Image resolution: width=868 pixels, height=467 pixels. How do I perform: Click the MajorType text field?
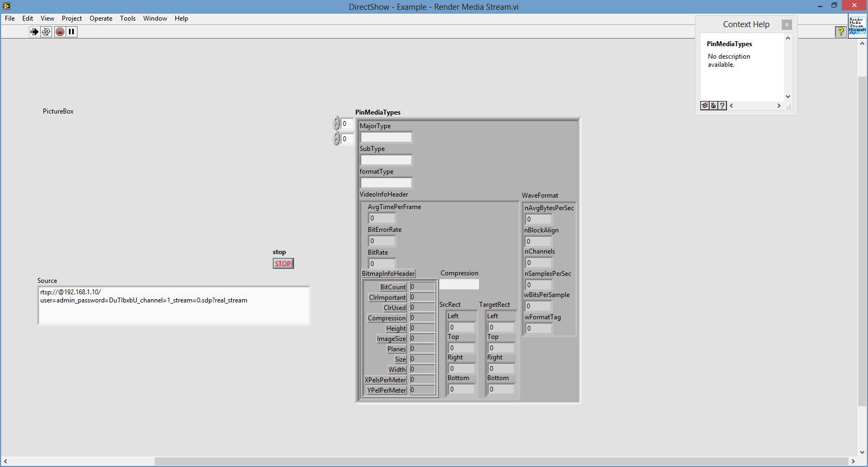point(386,137)
